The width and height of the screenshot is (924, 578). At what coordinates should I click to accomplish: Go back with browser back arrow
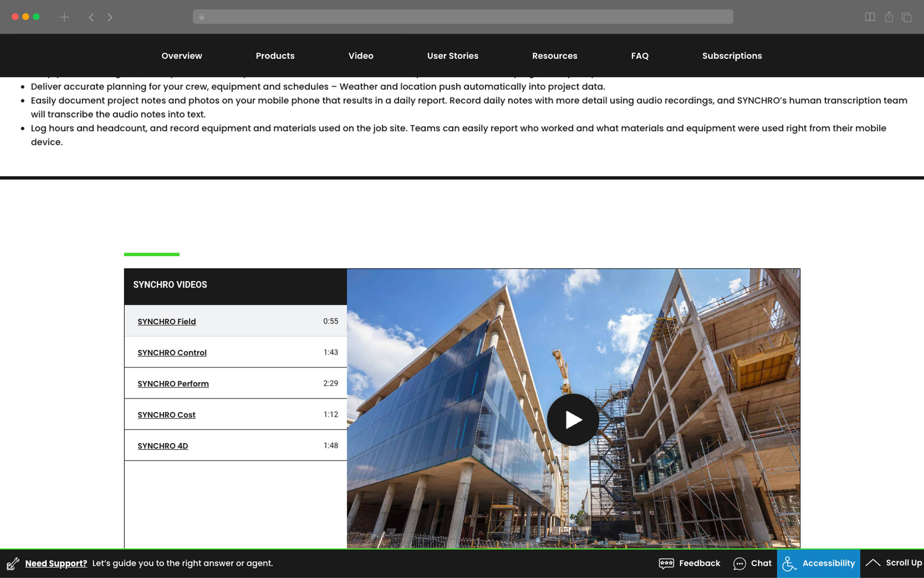pyautogui.click(x=91, y=17)
